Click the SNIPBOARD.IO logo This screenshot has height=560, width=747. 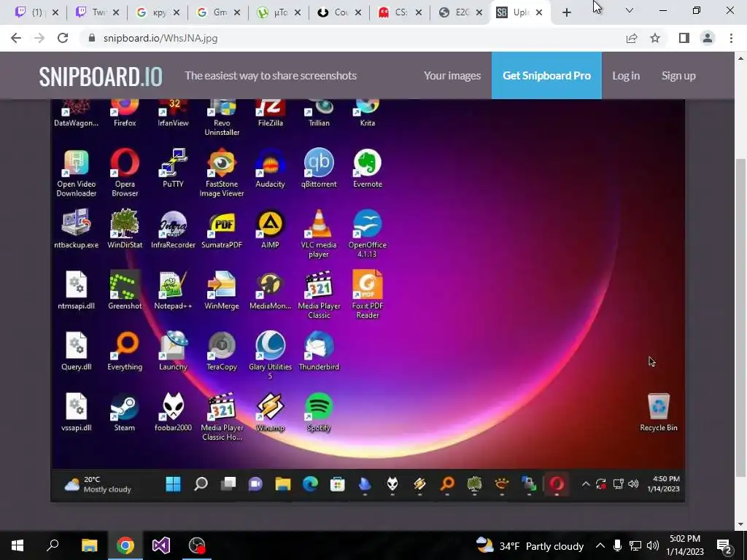pyautogui.click(x=101, y=76)
